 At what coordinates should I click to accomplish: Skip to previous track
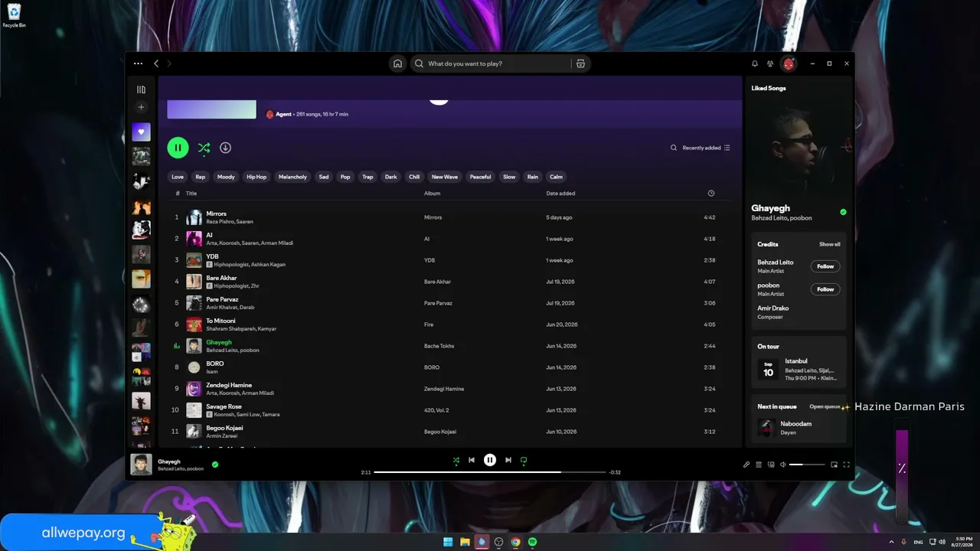pyautogui.click(x=472, y=460)
